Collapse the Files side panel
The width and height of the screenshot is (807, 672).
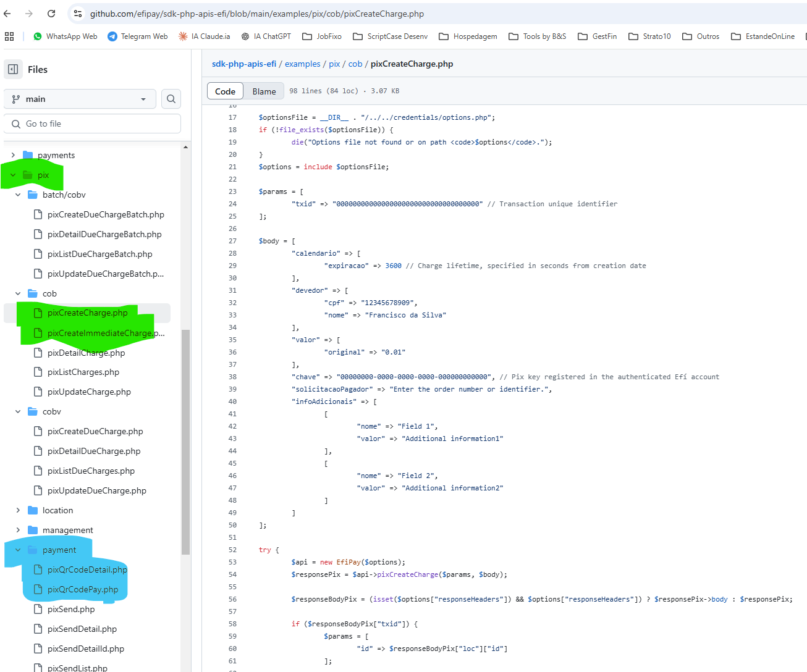coord(13,69)
